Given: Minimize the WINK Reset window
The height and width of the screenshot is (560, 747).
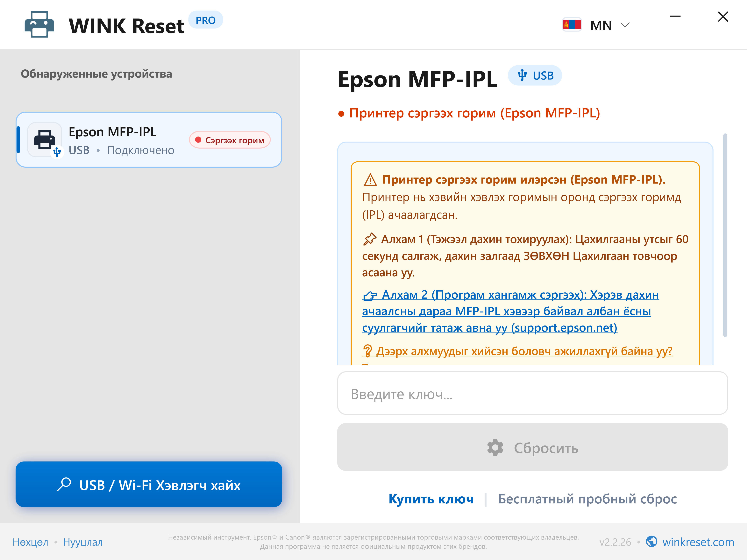Looking at the screenshot, I should (x=675, y=16).
